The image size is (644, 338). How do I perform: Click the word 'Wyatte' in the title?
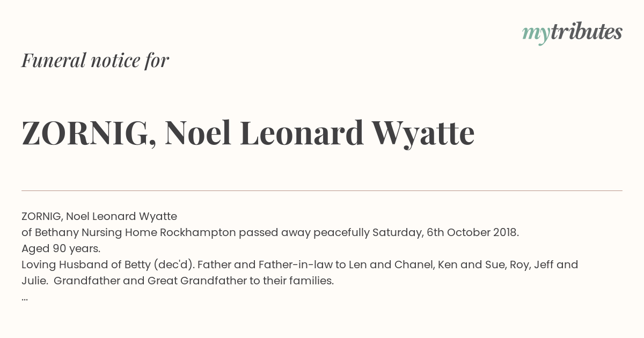[x=423, y=133]
